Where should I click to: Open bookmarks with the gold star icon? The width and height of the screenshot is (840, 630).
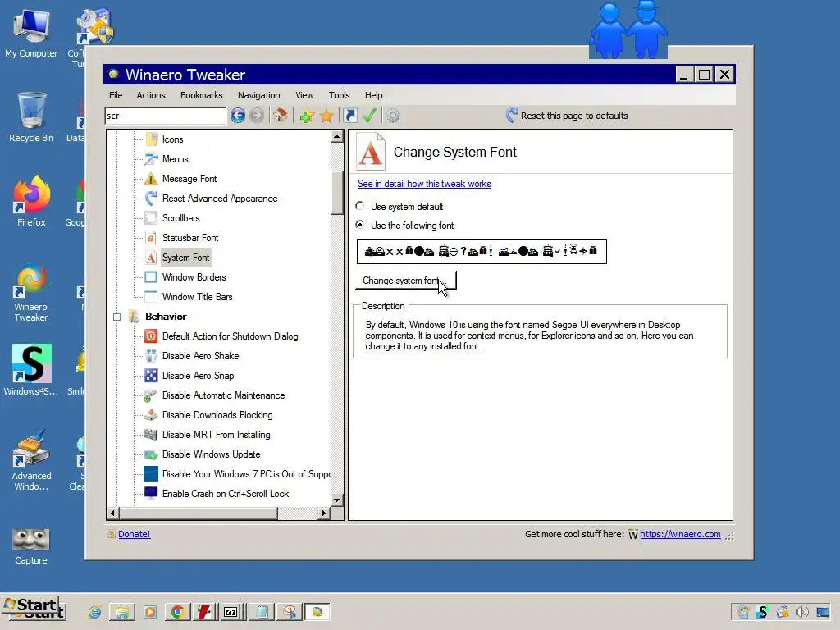tap(326, 116)
